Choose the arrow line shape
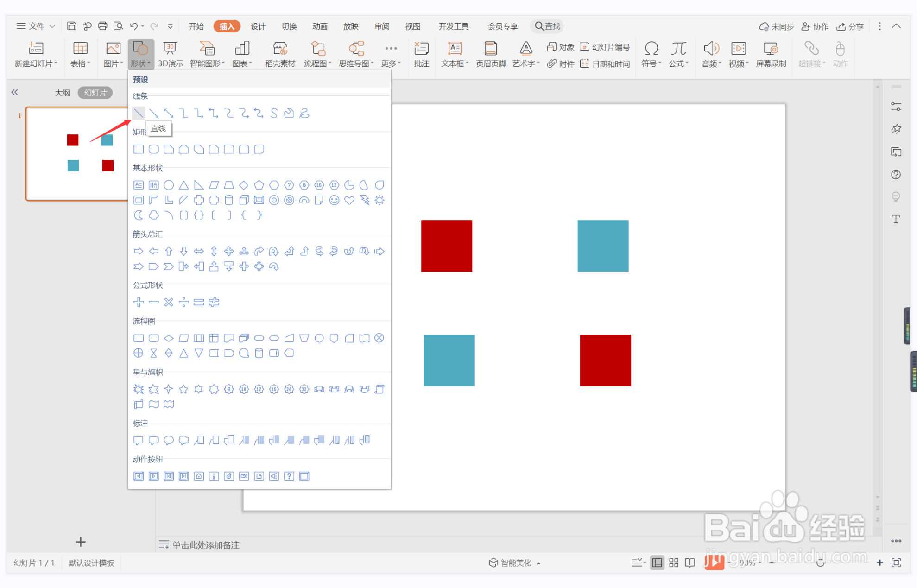The width and height of the screenshot is (917, 588). tap(154, 113)
